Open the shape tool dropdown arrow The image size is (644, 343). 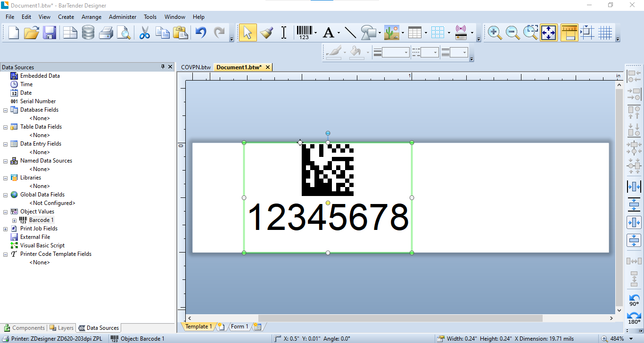(380, 33)
